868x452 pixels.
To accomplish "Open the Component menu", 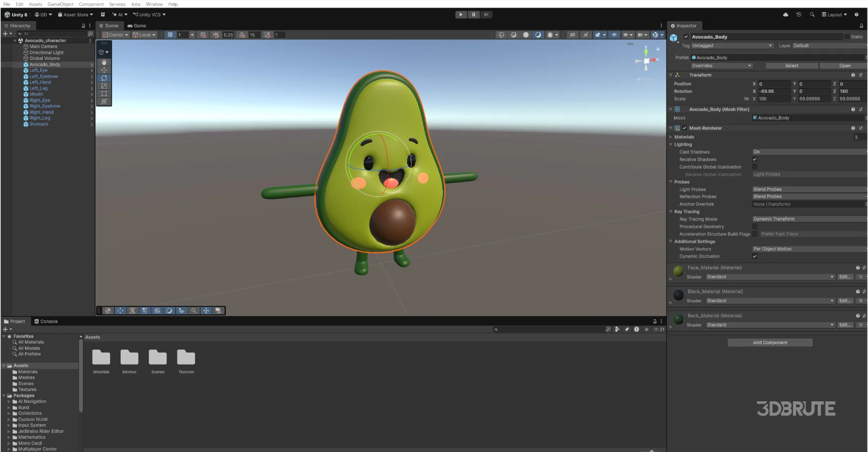I will click(91, 4).
